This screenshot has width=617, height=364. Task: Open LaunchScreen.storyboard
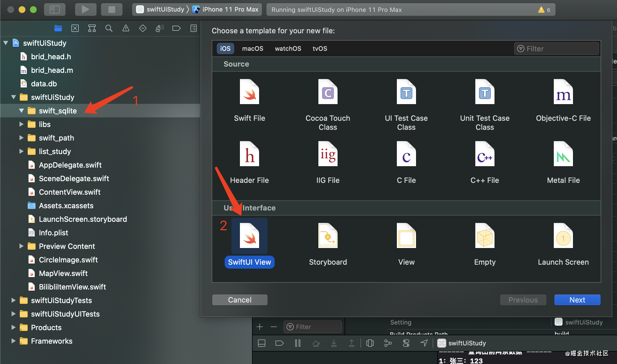coord(83,219)
